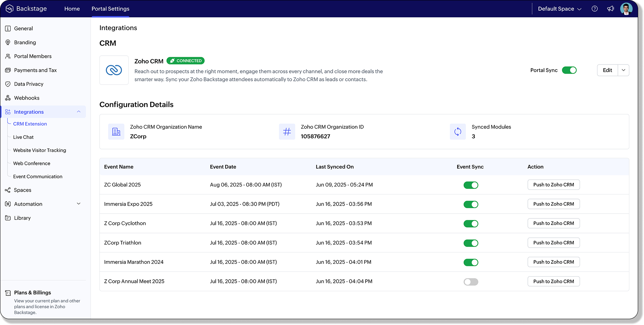This screenshot has width=644, height=325.
Task: Click the help question mark icon
Action: (595, 9)
